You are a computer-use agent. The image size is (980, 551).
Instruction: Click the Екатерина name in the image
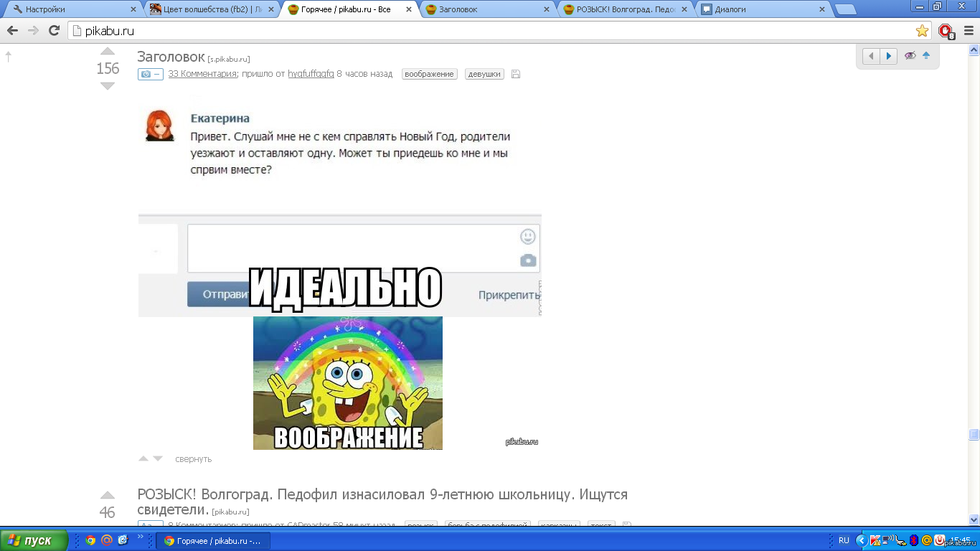[x=220, y=118]
